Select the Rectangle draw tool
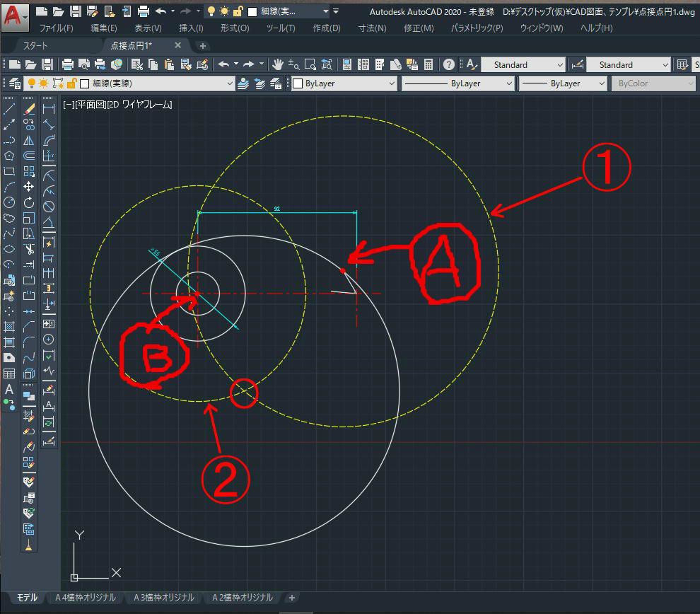 pyautogui.click(x=9, y=171)
